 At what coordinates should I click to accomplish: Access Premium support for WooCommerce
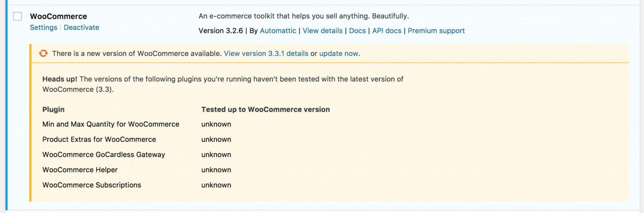click(x=436, y=31)
